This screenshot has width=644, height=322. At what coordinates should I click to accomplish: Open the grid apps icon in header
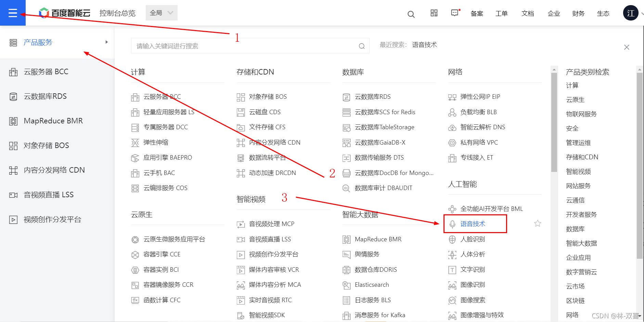[x=434, y=13]
